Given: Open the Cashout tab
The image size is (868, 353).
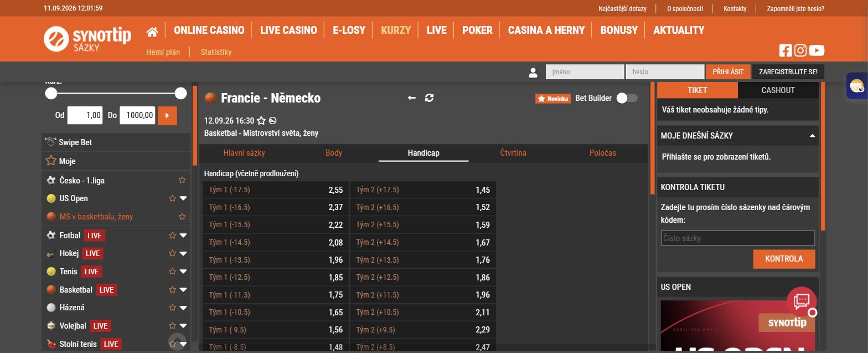Looking at the screenshot, I should coord(778,90).
